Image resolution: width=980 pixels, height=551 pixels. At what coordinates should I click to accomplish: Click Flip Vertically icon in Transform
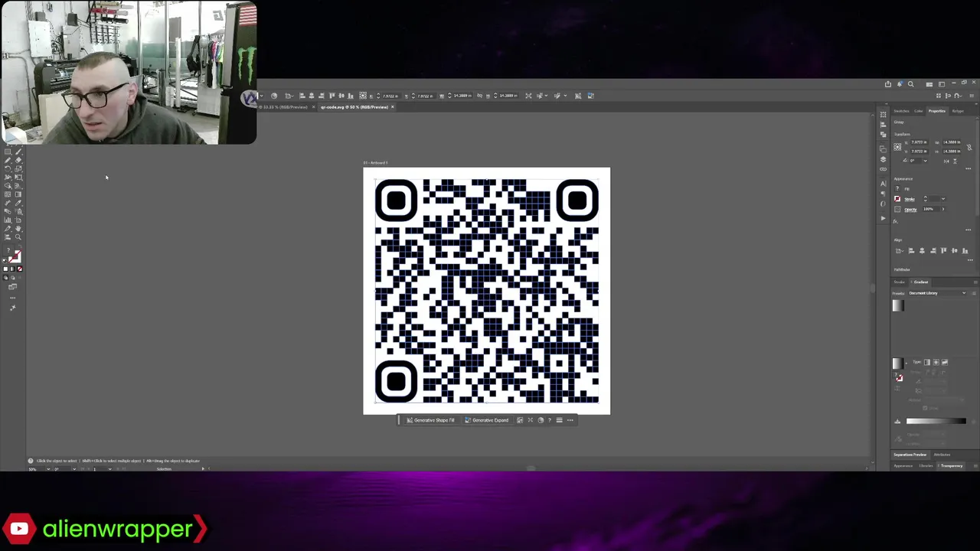point(955,161)
